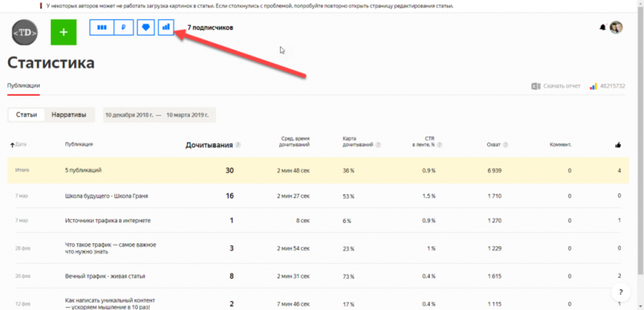This screenshot has height=310, width=644.
Task: Click the Metrica chart icon near 48215732
Action: point(592,86)
